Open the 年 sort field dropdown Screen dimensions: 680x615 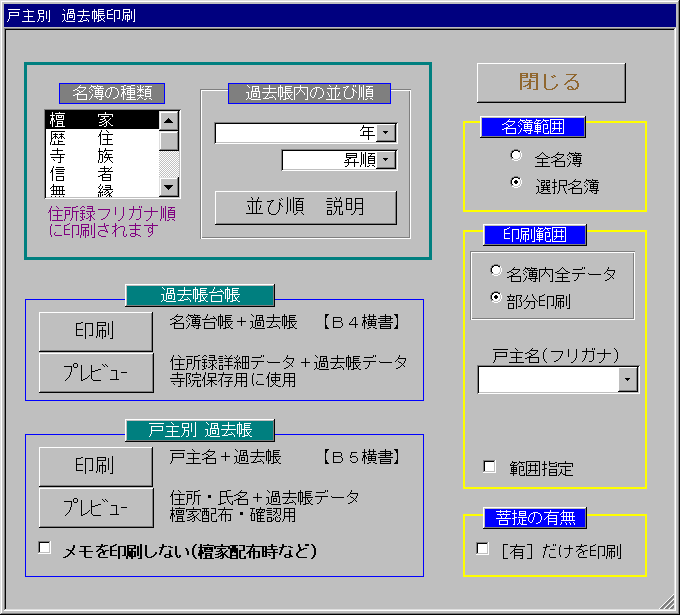click(387, 133)
